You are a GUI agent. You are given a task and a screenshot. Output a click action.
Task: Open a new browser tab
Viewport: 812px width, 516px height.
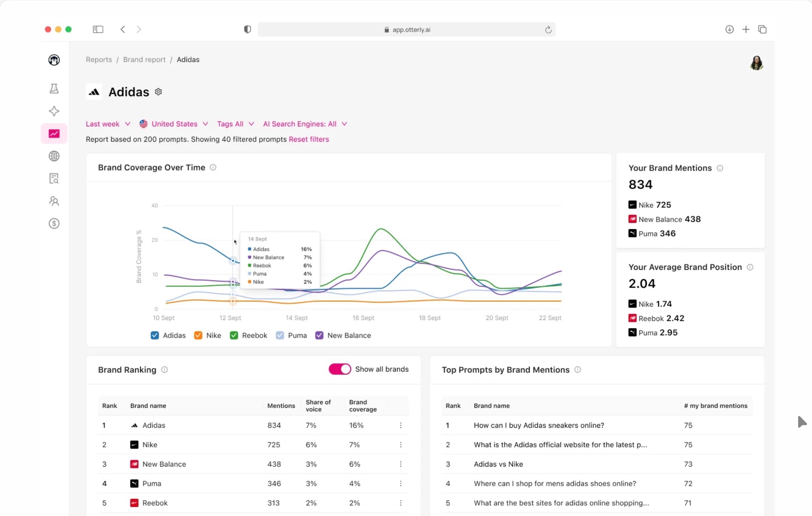click(746, 29)
